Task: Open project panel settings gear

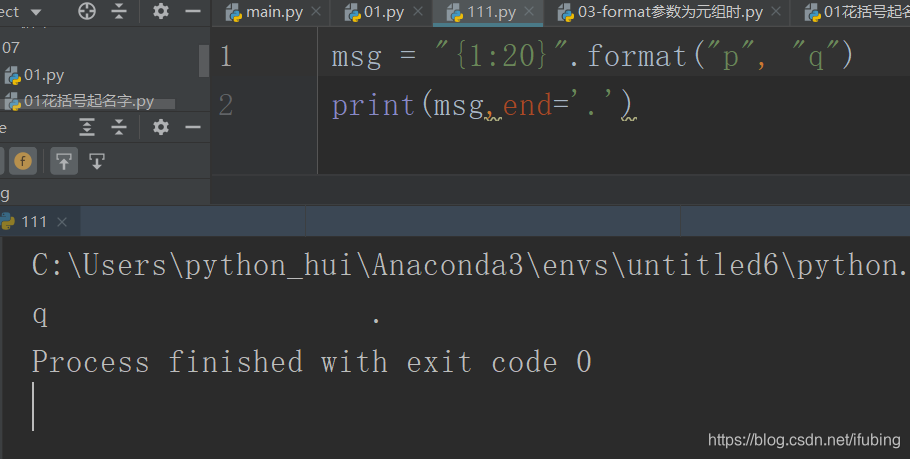Action: pyautogui.click(x=161, y=11)
